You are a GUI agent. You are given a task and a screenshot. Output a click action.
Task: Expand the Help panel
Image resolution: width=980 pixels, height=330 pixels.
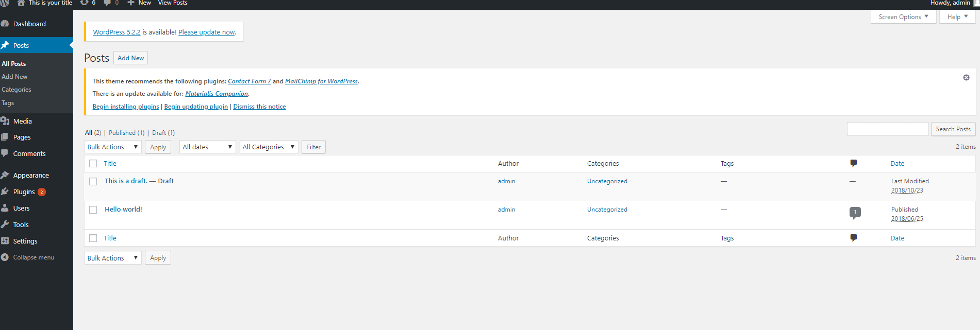coord(958,16)
